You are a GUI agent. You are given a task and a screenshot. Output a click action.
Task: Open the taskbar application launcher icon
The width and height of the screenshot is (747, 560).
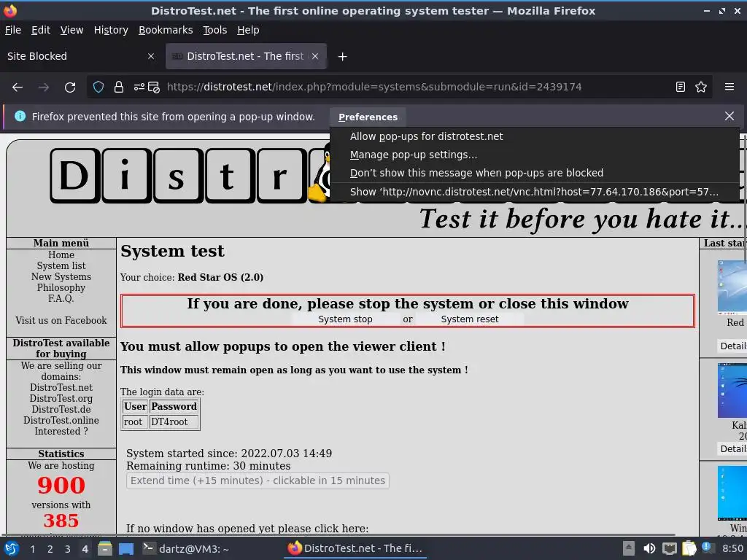12,548
